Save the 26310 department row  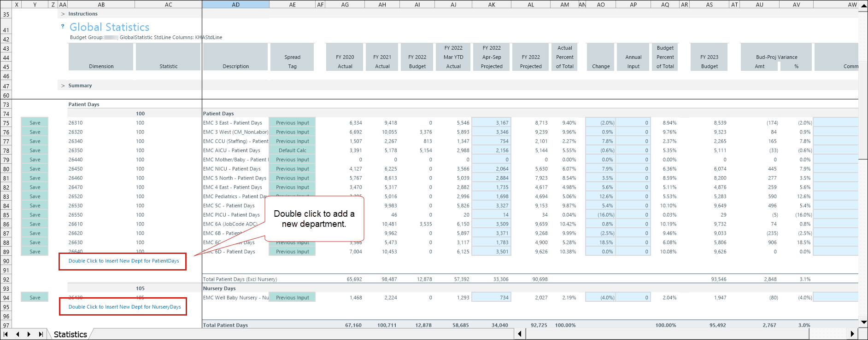pos(35,123)
